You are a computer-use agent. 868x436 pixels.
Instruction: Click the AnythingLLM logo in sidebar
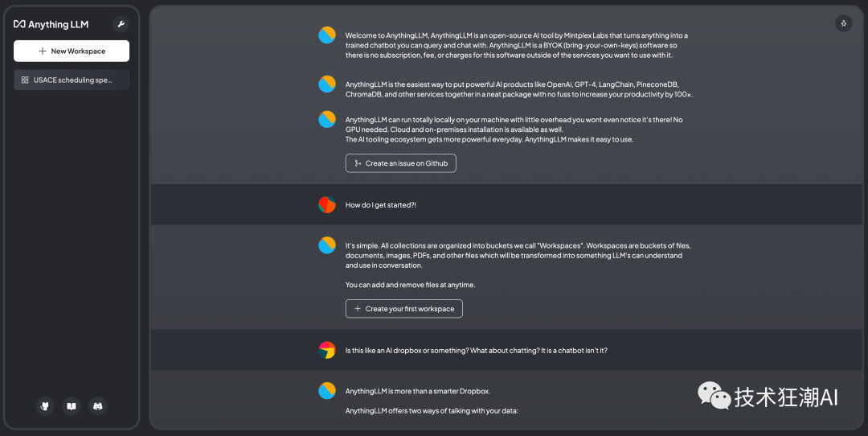click(x=51, y=24)
